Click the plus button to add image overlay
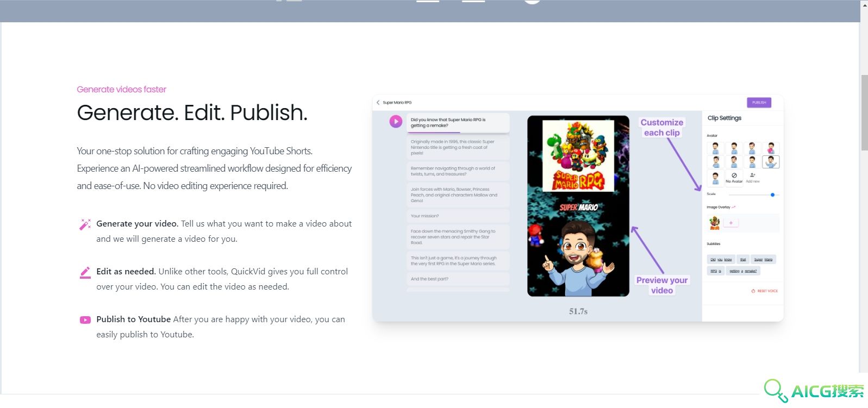This screenshot has height=408, width=868. (x=731, y=223)
